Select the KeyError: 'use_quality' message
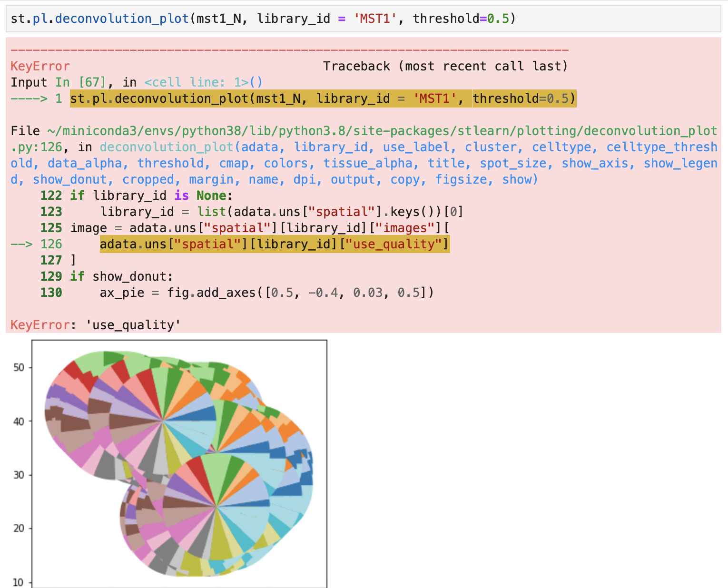This screenshot has height=588, width=728. coord(94,324)
